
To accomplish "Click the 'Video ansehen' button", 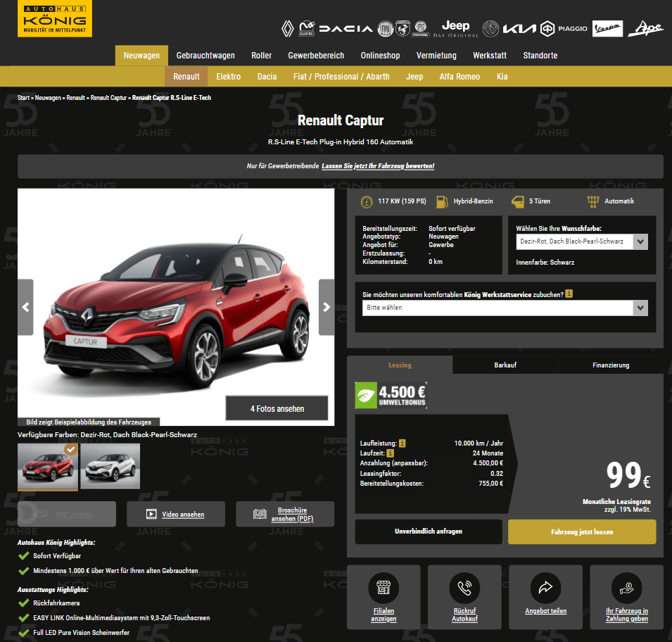I will (176, 514).
